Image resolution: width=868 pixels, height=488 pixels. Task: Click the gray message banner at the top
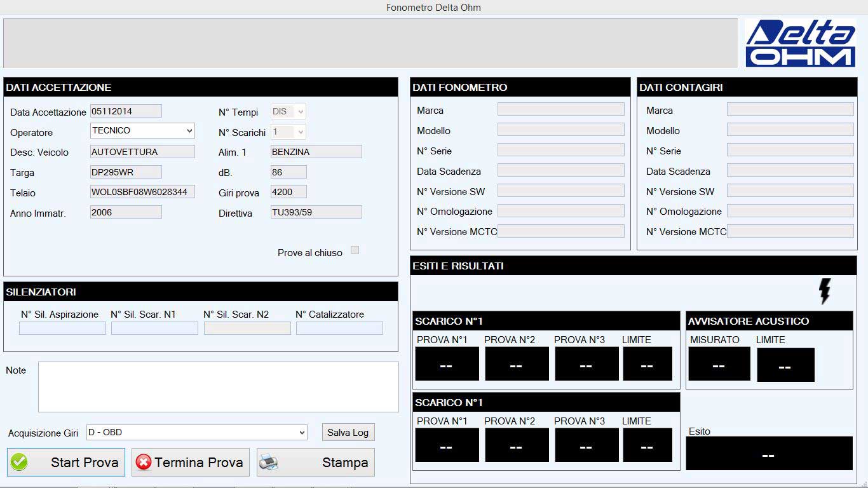coord(370,43)
